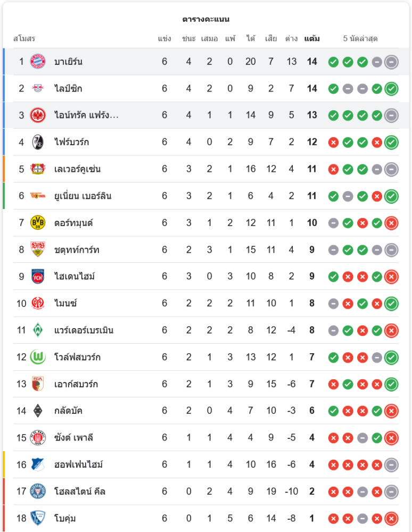
Task: Open the ชตุทท์การ์ท team link
Action: pyautogui.click(x=77, y=250)
